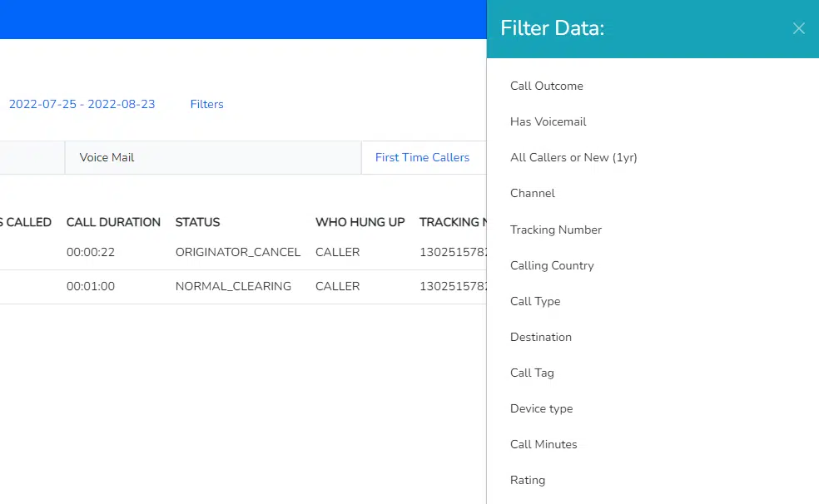Expand the Has Voicemail filter
Image resolution: width=819 pixels, height=504 pixels.
click(x=548, y=121)
